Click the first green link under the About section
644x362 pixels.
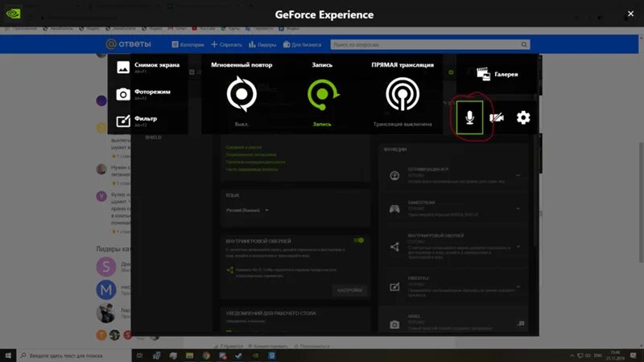244,147
